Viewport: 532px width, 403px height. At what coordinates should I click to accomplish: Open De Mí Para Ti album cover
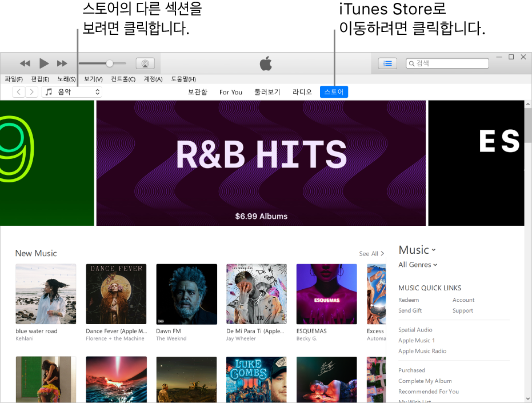point(257,294)
